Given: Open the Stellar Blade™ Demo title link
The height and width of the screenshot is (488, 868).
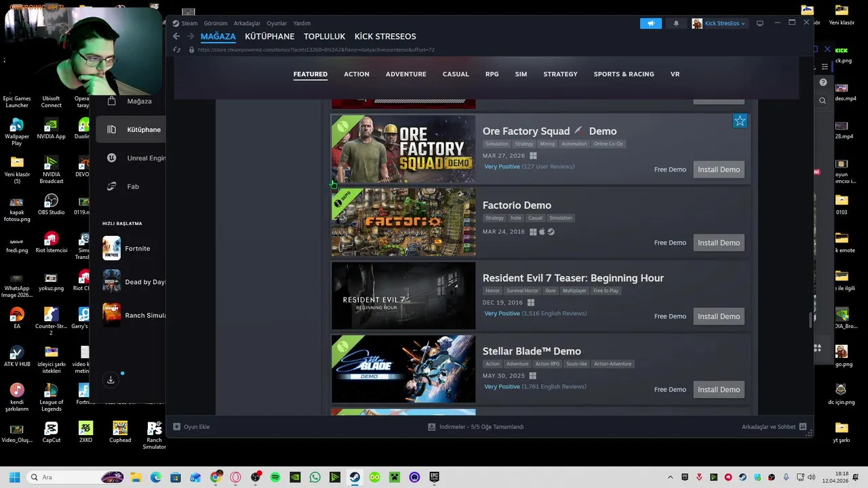Looking at the screenshot, I should click(532, 351).
